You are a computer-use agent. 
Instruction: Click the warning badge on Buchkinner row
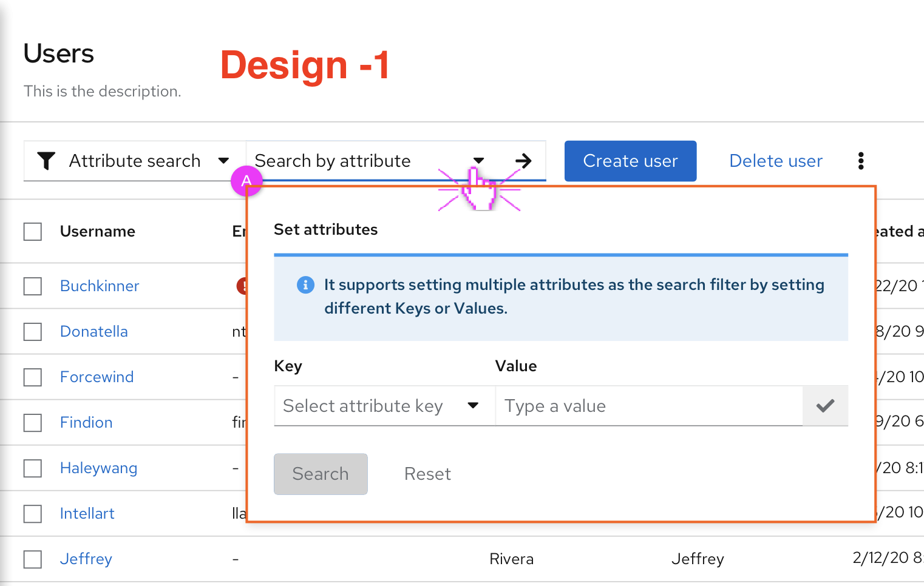(242, 286)
